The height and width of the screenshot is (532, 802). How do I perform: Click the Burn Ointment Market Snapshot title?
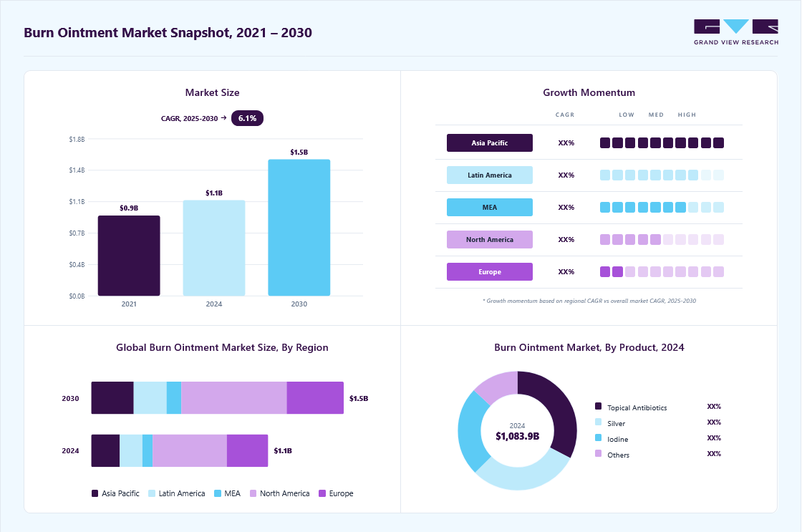click(168, 33)
